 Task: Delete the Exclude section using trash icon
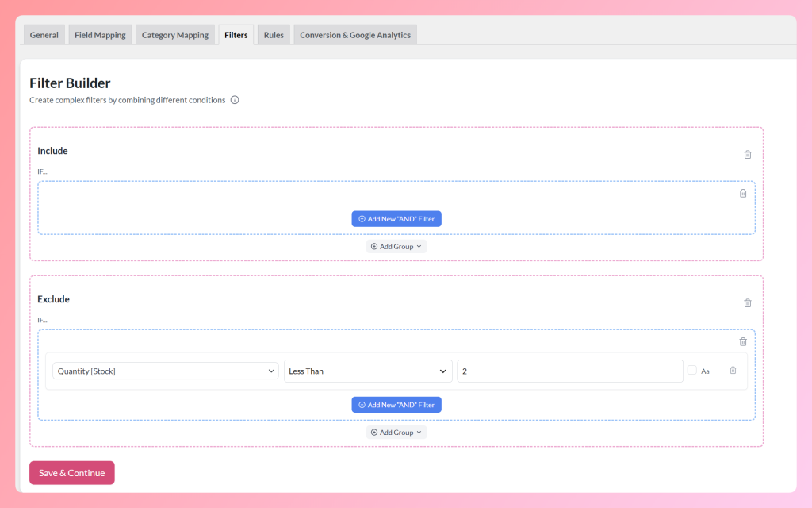pyautogui.click(x=747, y=302)
